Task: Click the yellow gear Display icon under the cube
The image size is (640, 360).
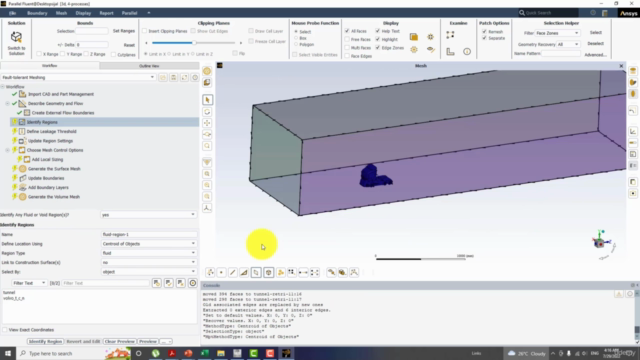Action: pyautogui.click(x=414, y=49)
